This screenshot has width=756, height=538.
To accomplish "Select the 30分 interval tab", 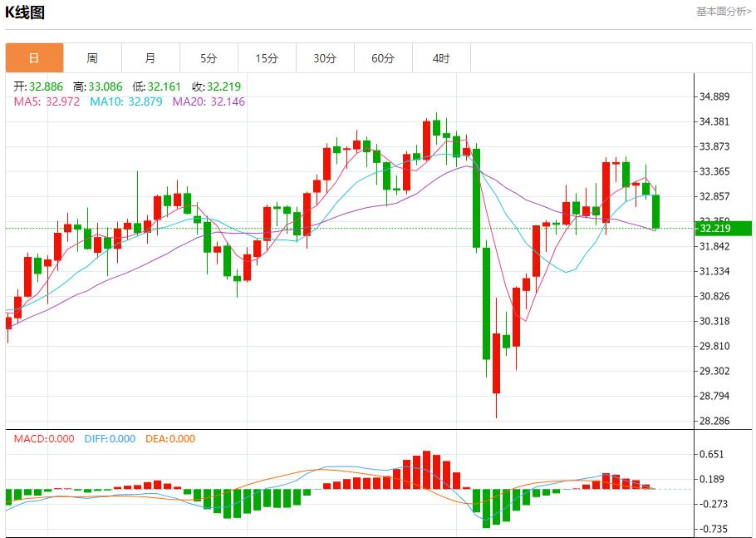I will tap(325, 58).
